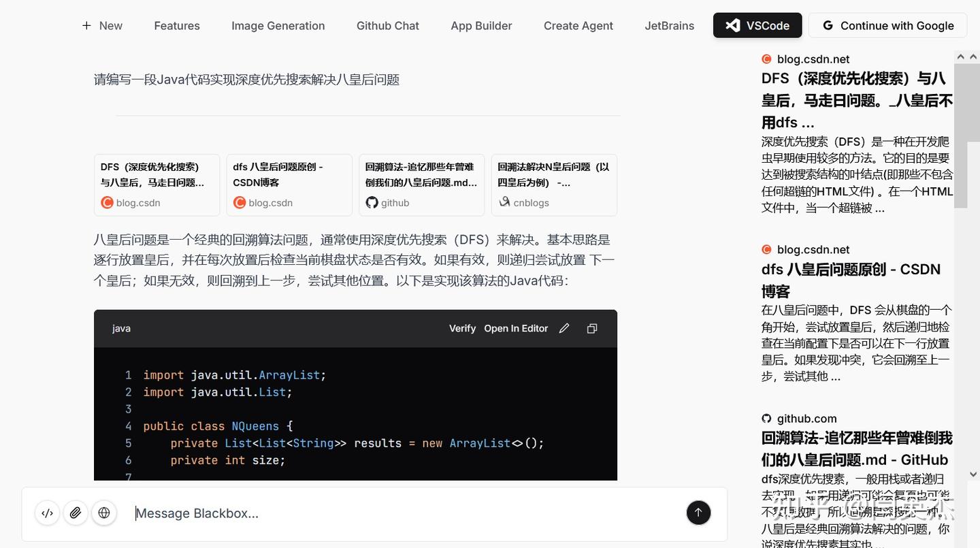
Task: Send message with the arrow button
Action: [698, 513]
